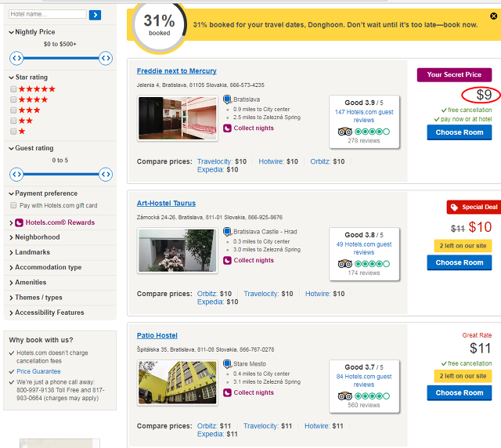Click Collect nights moon icon for Art-Hostel Taurus

coord(227,261)
